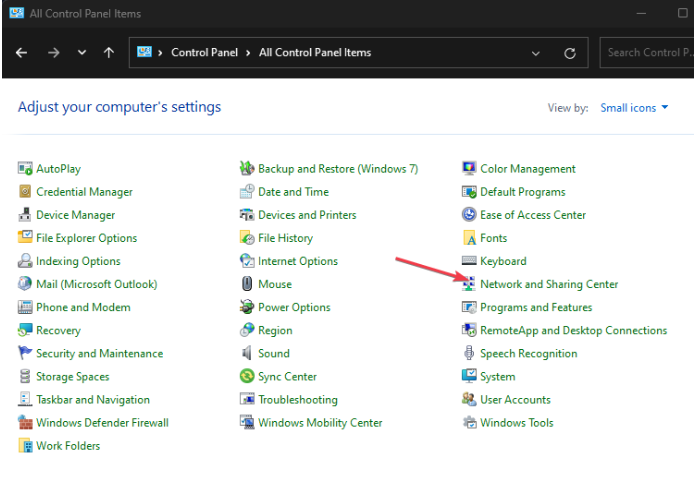The width and height of the screenshot is (698, 477).
Task: Click the Network and Sharing Center icon
Action: 469,284
